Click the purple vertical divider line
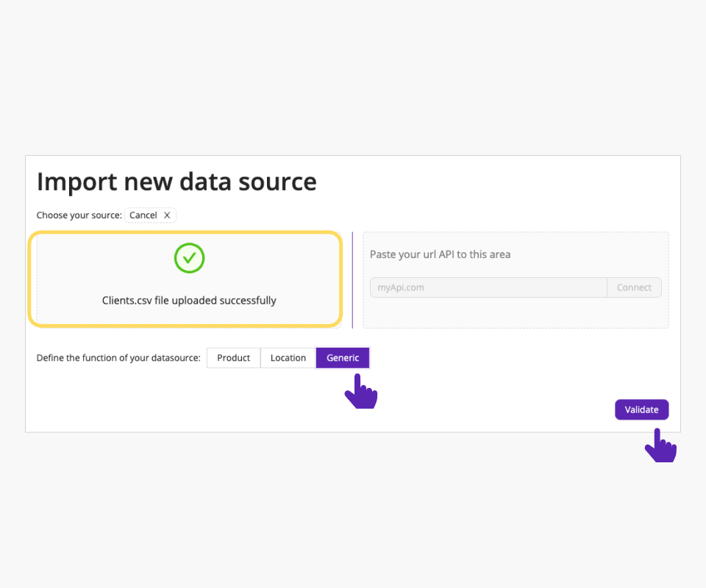 tap(352, 280)
